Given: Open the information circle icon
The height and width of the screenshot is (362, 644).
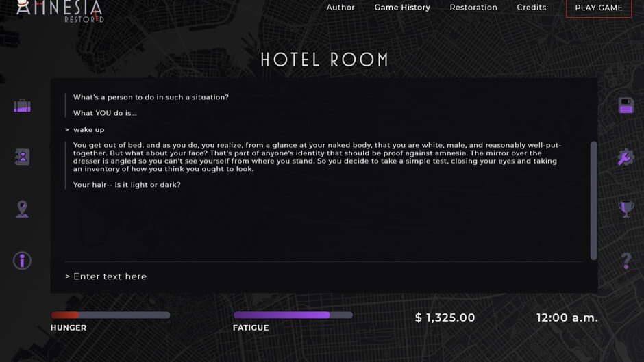Looking at the screenshot, I should (x=22, y=261).
